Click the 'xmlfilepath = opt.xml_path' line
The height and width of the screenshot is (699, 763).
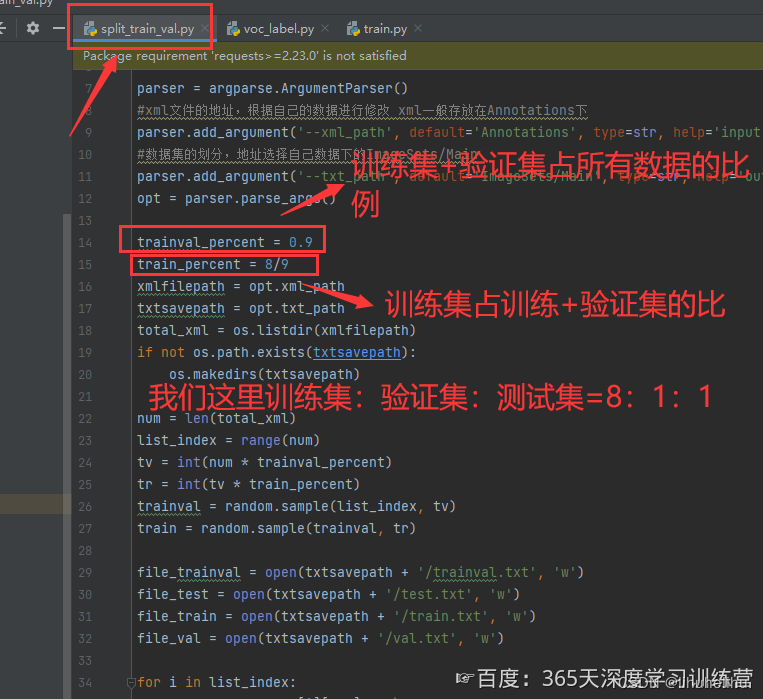click(x=241, y=286)
